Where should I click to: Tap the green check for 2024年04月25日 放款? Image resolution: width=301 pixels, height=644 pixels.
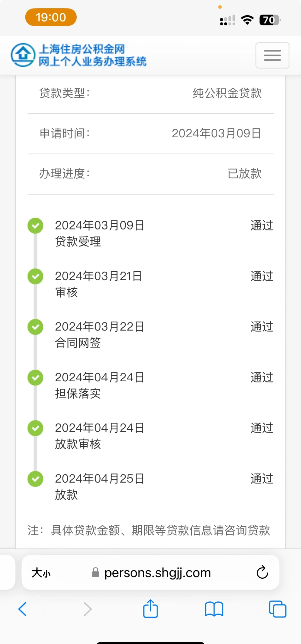[x=35, y=479]
